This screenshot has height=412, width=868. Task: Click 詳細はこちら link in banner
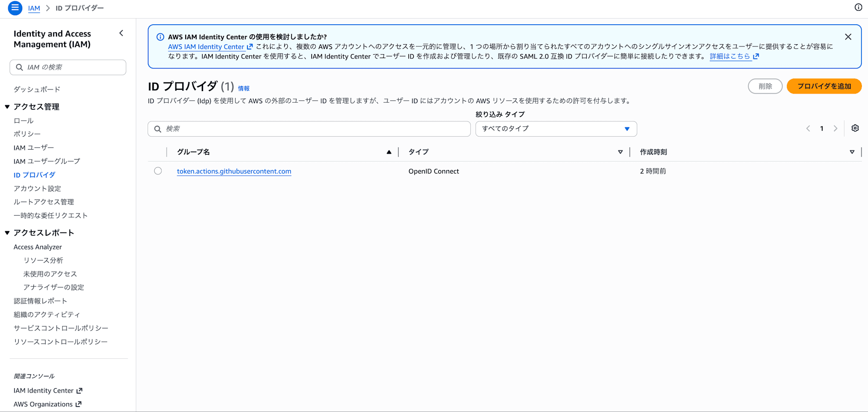point(730,56)
